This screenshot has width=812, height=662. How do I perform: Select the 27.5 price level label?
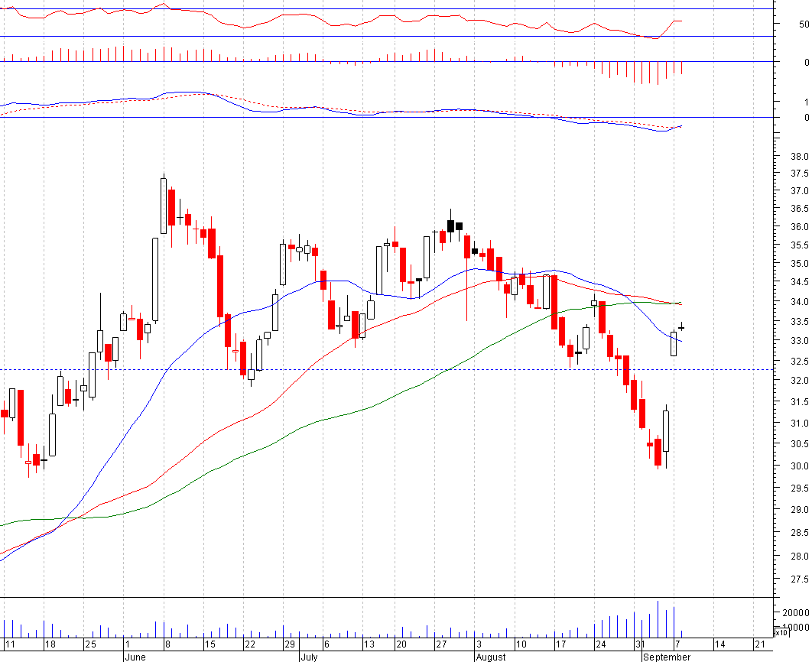click(800, 579)
